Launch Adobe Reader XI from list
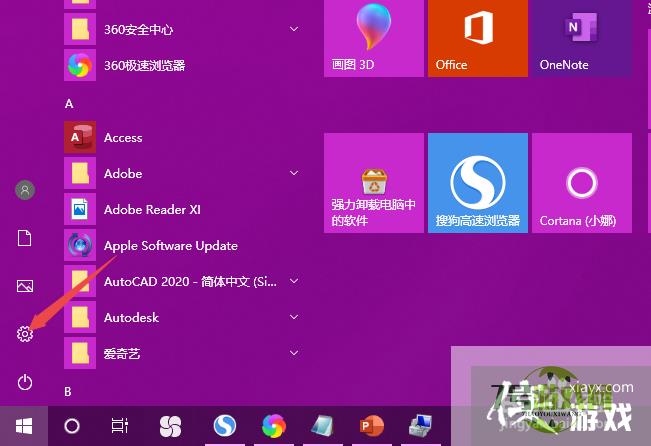 click(183, 209)
